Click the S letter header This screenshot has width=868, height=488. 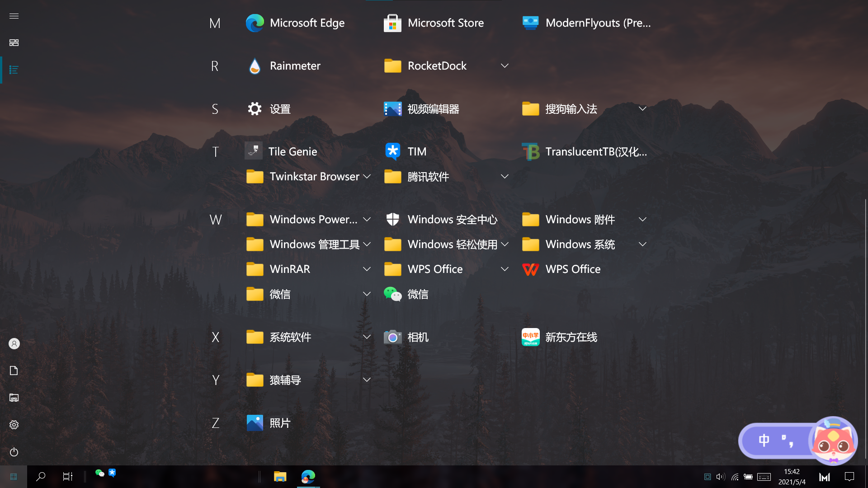(215, 109)
